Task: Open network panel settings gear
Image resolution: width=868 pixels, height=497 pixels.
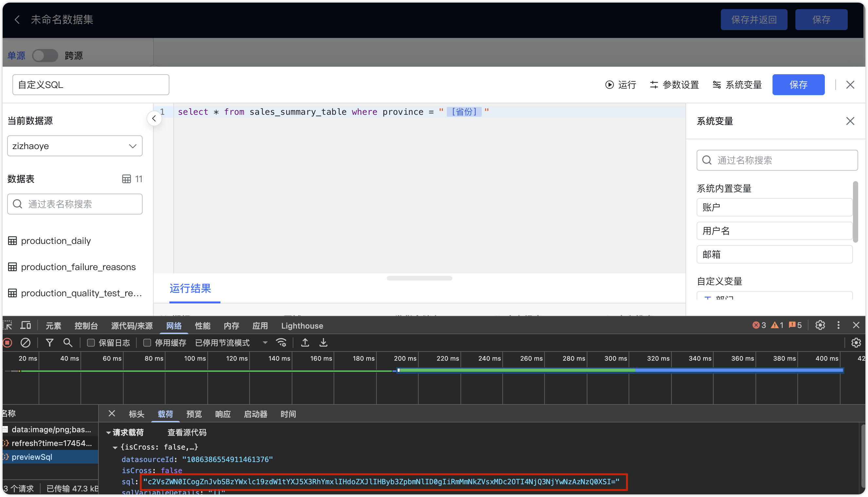Action: coord(856,342)
